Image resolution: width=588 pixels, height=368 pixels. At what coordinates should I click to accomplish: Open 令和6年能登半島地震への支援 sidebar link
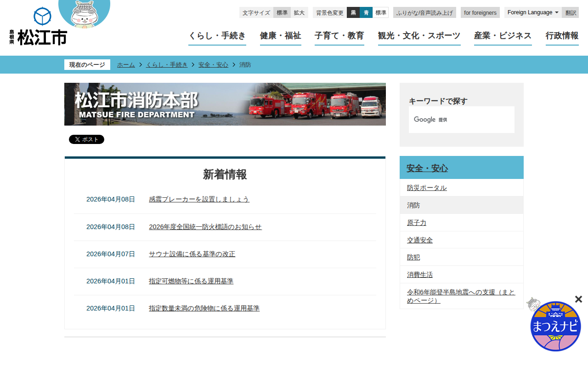[x=461, y=296]
